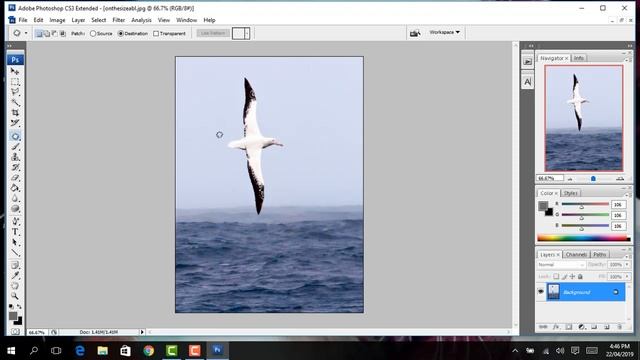Image resolution: width=640 pixels, height=360 pixels.
Task: Select New selection mode in options bar
Action: click(39, 33)
